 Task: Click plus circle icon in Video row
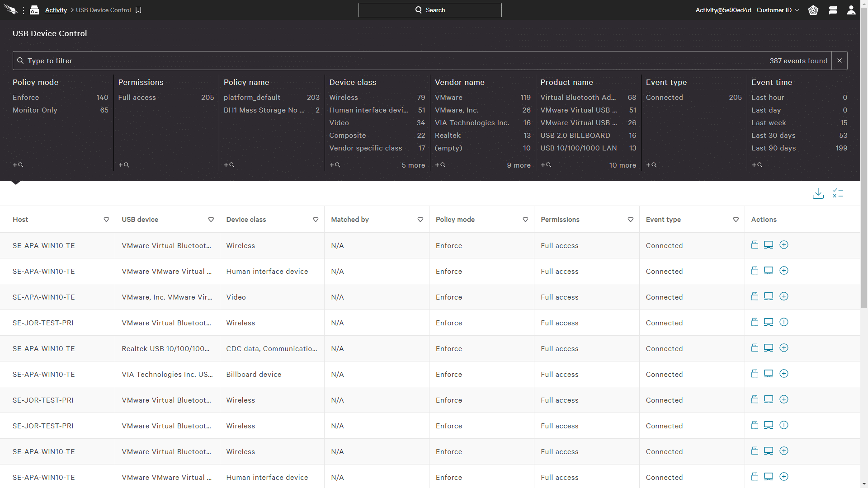784,296
